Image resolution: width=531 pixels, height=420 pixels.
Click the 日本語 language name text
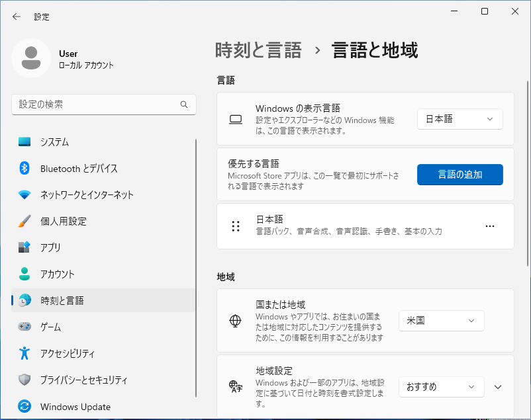(269, 220)
